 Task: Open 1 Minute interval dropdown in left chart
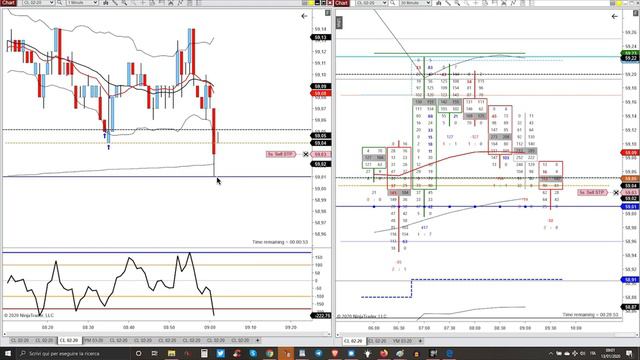tap(82, 3)
